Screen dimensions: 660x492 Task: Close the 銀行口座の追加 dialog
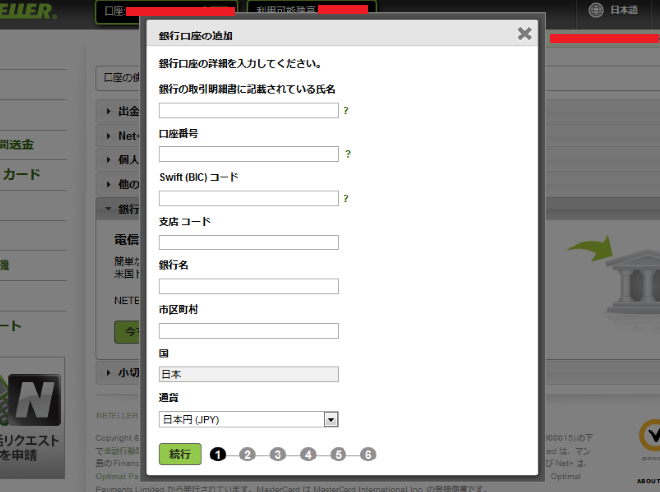pyautogui.click(x=524, y=33)
